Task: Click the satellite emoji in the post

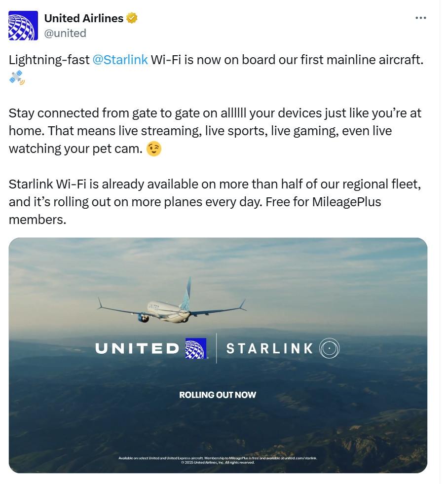Action: tap(17, 77)
